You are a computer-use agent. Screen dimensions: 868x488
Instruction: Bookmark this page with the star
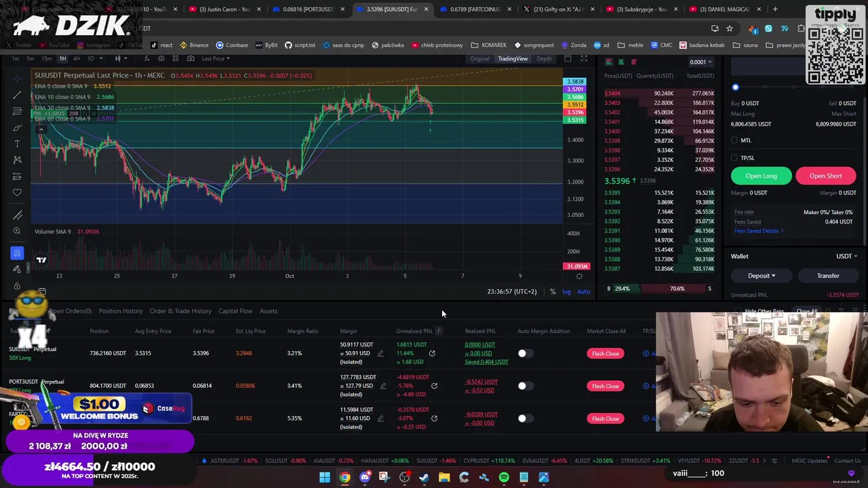pos(730,28)
